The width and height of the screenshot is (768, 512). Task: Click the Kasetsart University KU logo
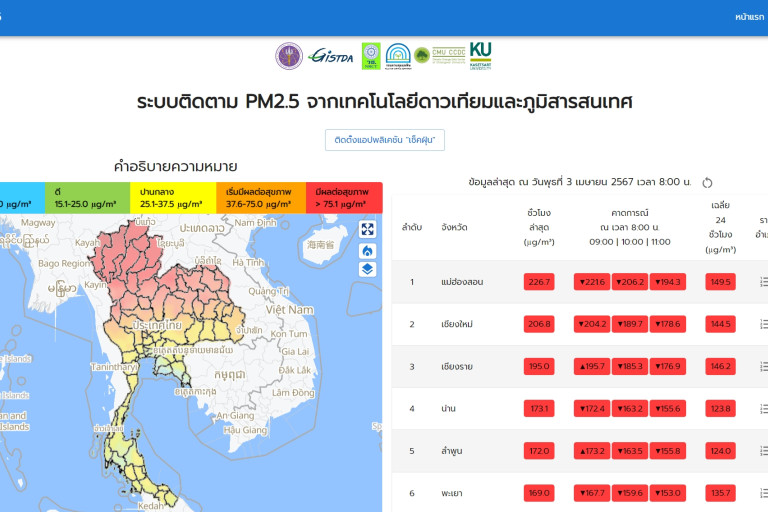(480, 55)
